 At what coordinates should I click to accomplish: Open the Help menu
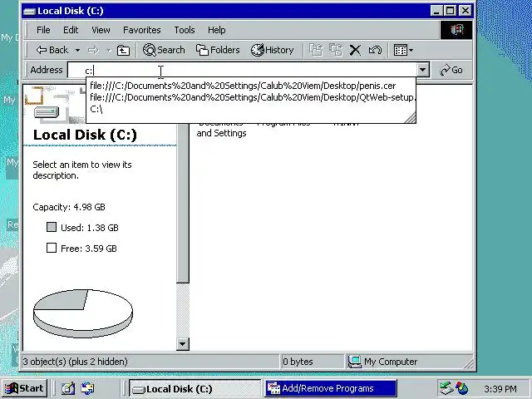(x=216, y=30)
